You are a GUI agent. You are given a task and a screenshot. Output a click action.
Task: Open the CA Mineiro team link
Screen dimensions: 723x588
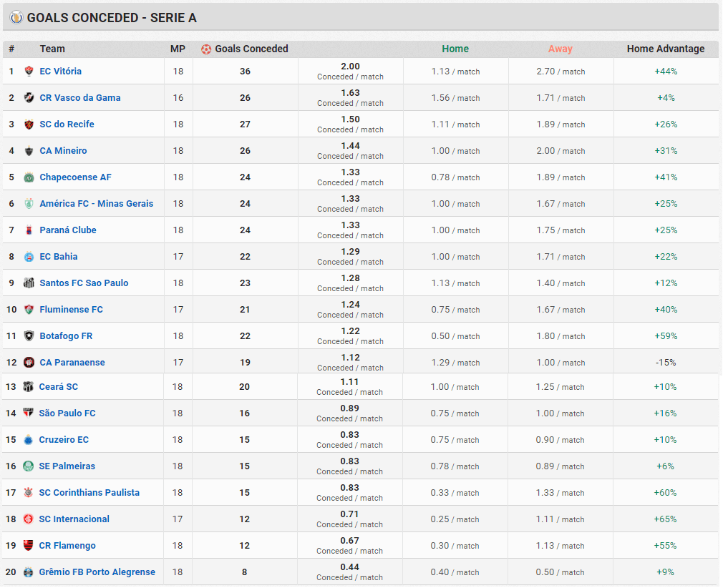63,151
